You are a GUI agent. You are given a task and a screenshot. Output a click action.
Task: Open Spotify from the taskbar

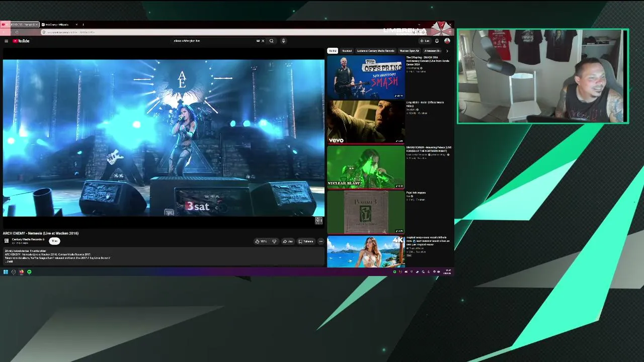point(29,272)
